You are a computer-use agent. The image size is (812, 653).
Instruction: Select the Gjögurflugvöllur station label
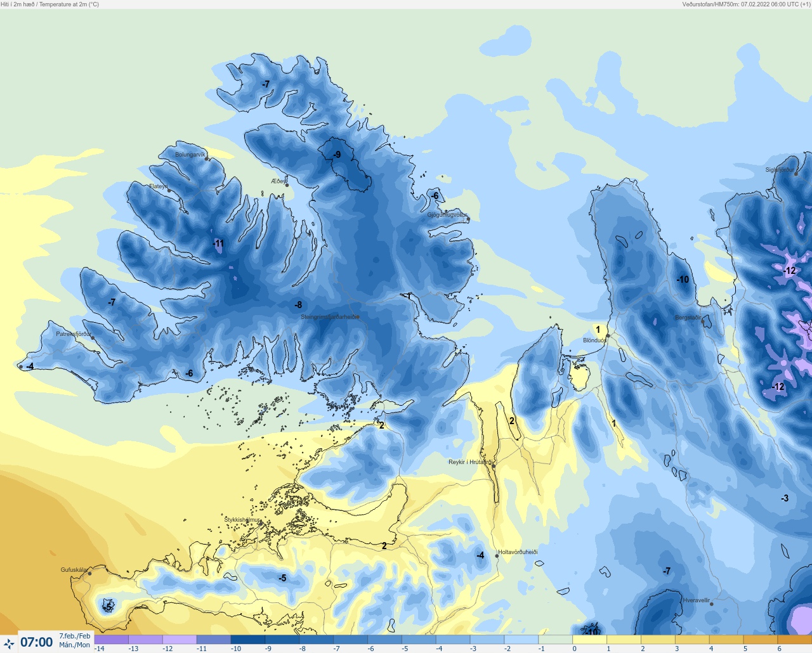[x=447, y=215]
